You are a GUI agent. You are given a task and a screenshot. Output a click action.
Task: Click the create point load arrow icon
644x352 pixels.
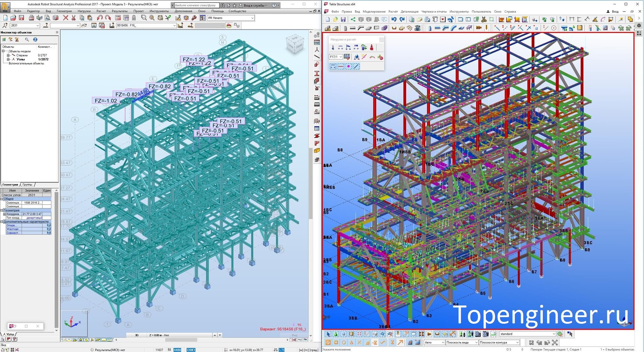tap(333, 47)
